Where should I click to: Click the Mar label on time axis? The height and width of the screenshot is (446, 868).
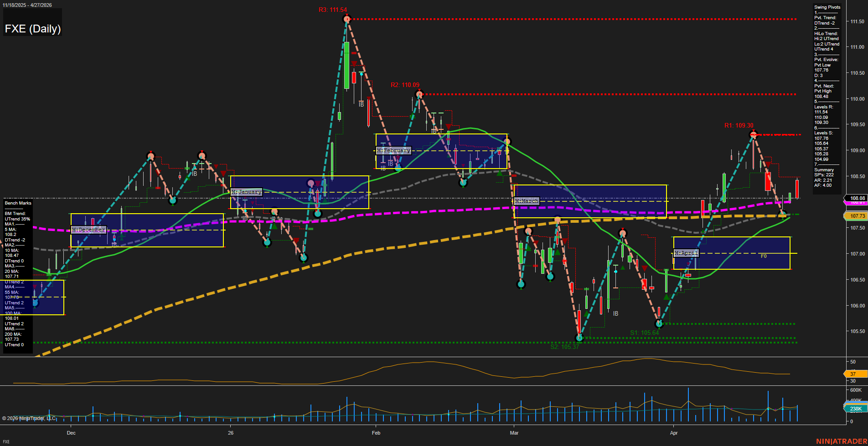coord(514,433)
